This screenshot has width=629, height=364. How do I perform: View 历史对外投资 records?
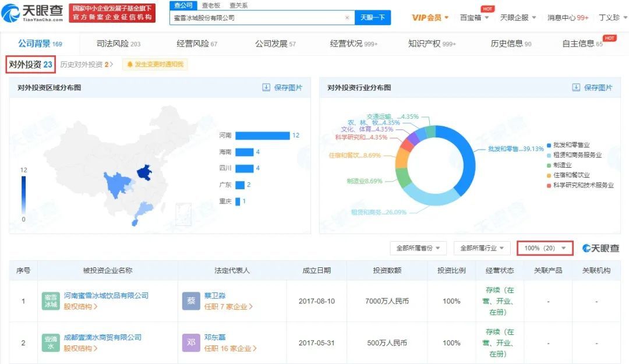[x=87, y=64]
